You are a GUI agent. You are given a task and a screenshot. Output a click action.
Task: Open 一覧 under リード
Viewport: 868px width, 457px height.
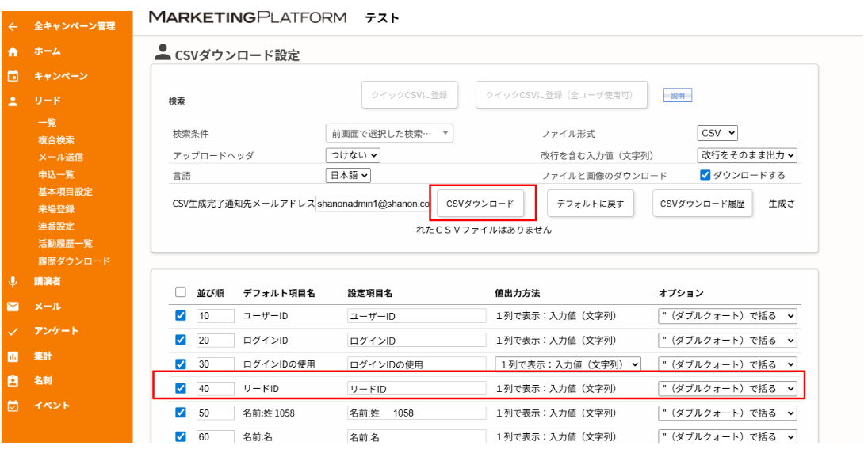47,123
